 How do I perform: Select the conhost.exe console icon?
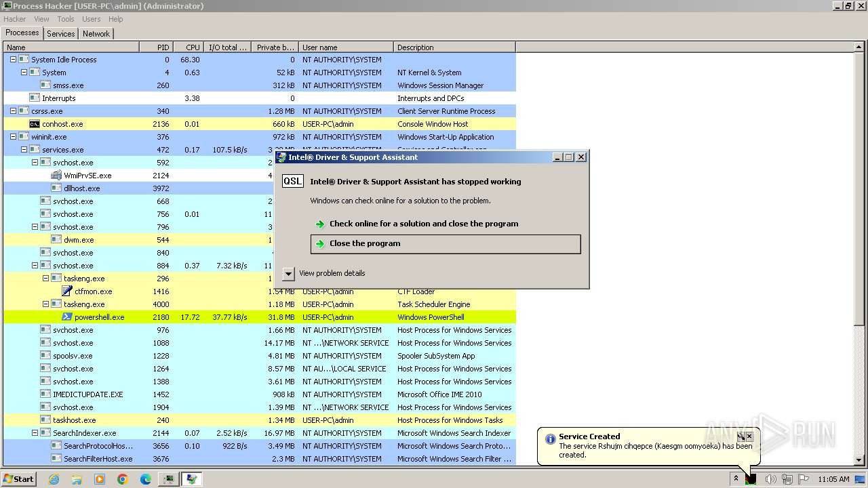tap(35, 124)
